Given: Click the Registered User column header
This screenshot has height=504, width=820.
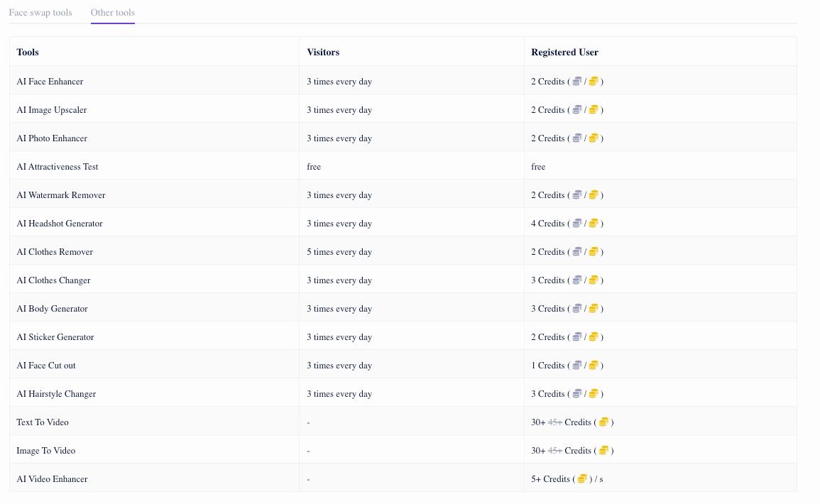Looking at the screenshot, I should 564,52.
